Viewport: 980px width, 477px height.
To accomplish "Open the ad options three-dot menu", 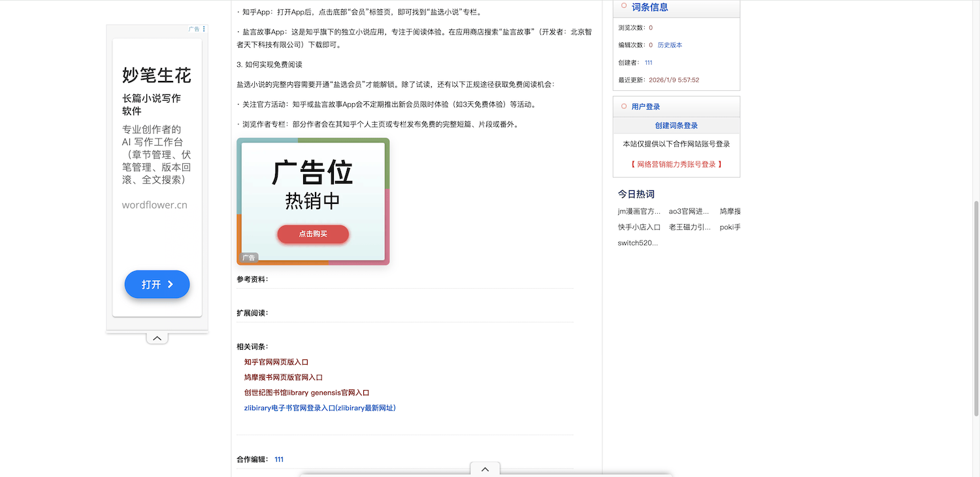I will click(204, 29).
